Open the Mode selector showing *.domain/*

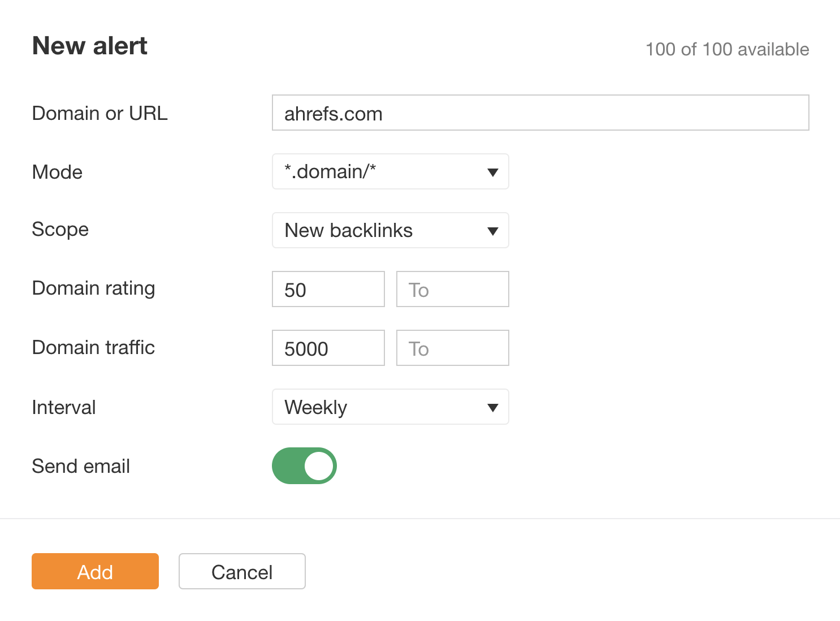tap(390, 171)
